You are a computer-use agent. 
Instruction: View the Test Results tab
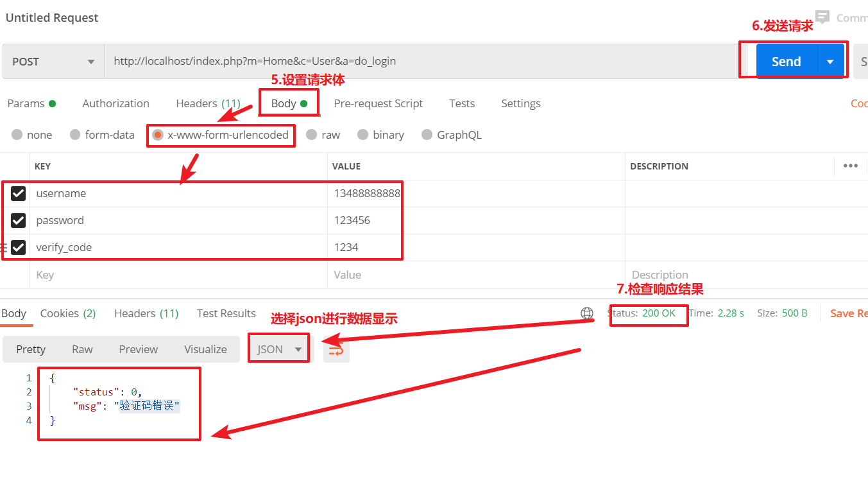[x=226, y=313]
